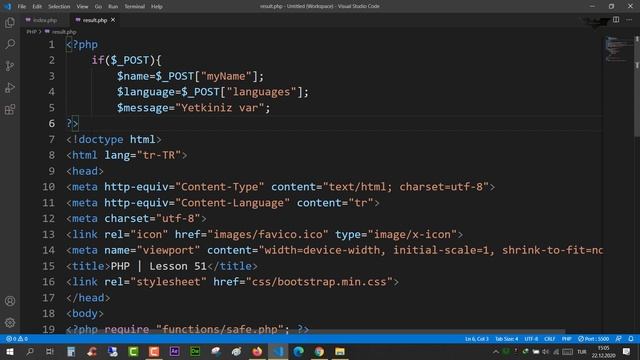Click the vertical editor scrollbar
Image resolution: width=640 pixels, height=360 pixels.
[x=637, y=86]
